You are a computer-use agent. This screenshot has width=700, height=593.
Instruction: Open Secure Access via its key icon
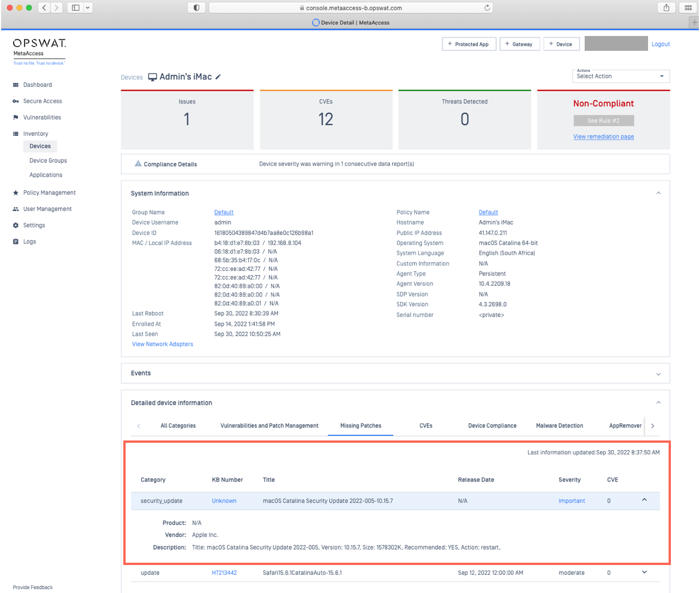pyautogui.click(x=15, y=101)
